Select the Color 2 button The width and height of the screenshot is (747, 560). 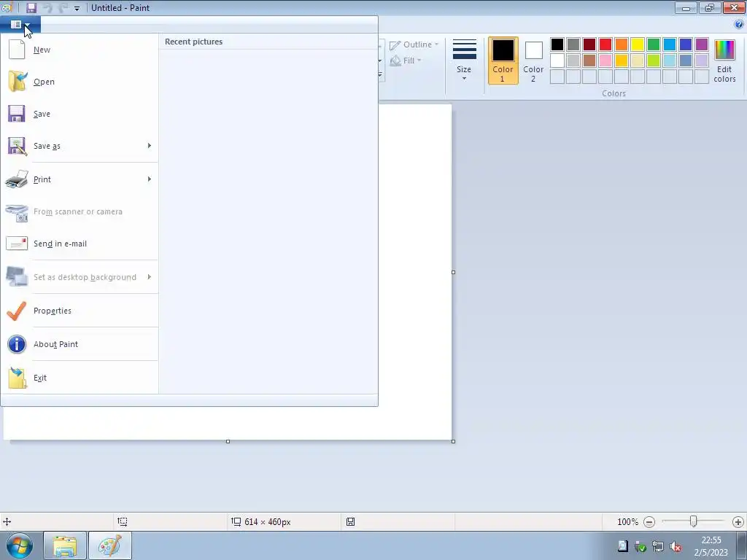coord(533,61)
